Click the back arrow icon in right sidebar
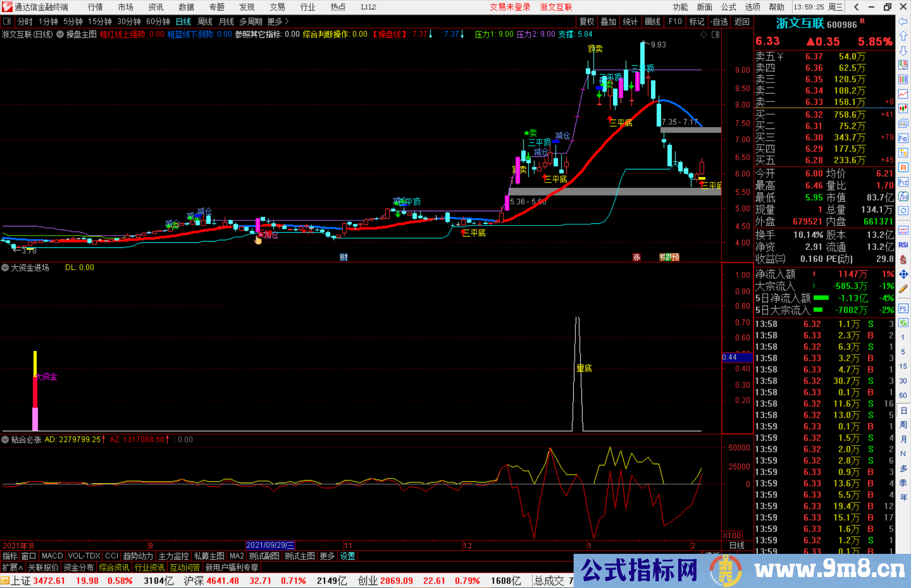The image size is (911, 588). tap(903, 21)
